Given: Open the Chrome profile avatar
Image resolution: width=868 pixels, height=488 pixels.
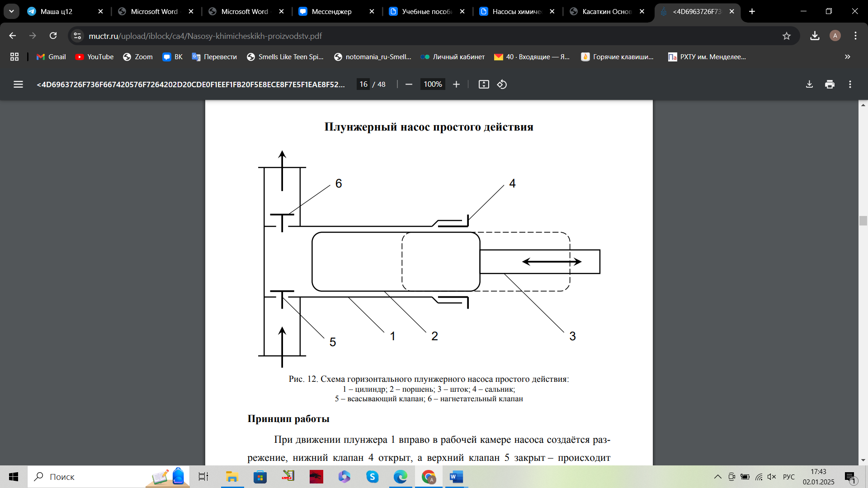Looking at the screenshot, I should click(835, 36).
